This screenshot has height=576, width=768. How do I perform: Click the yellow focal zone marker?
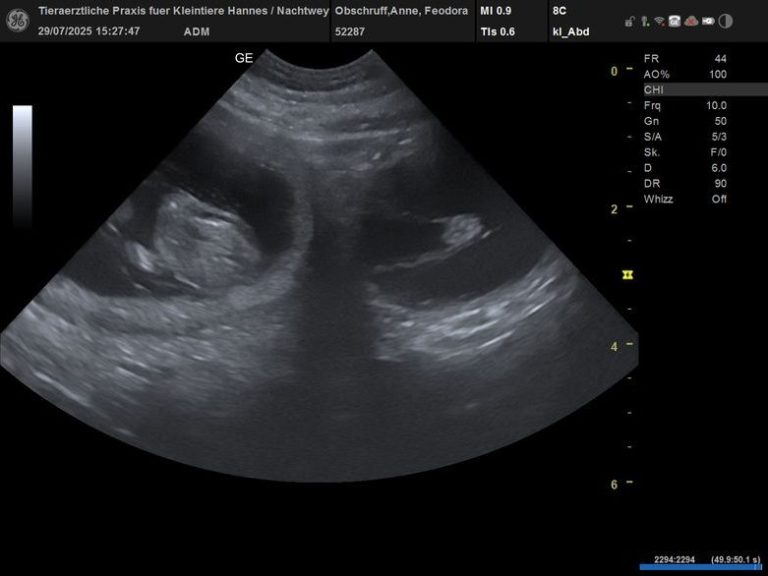click(x=628, y=274)
